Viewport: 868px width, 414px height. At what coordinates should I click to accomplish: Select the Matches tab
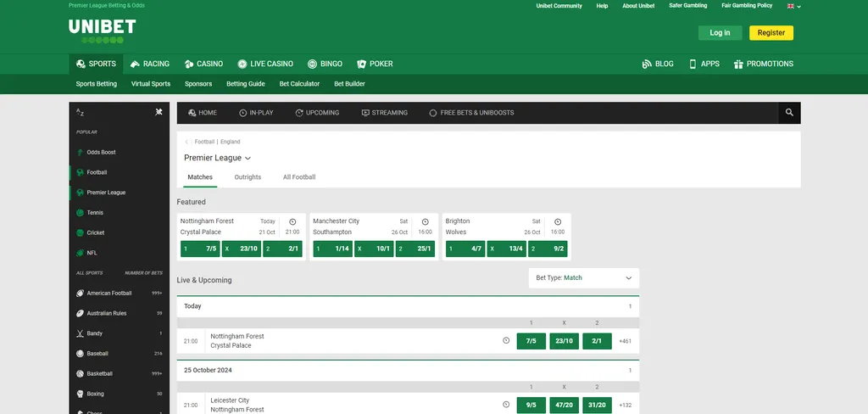(200, 177)
